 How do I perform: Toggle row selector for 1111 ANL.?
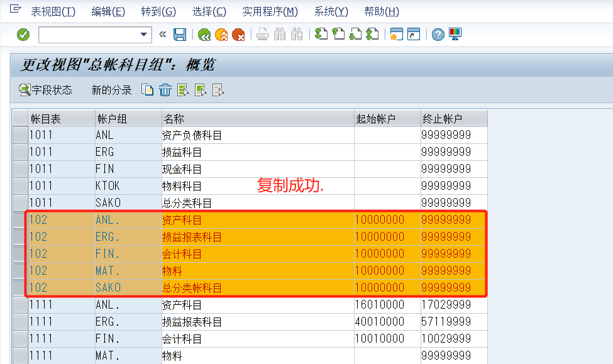[20, 305]
